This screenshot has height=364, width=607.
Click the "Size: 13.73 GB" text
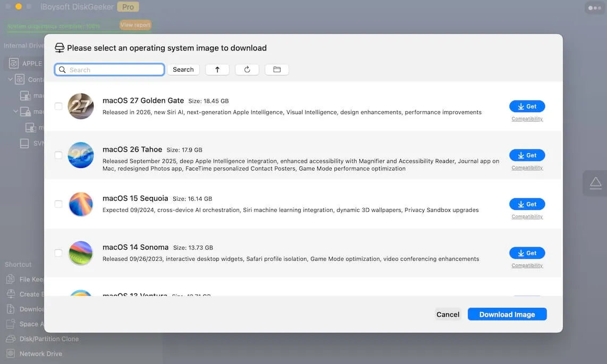click(193, 248)
